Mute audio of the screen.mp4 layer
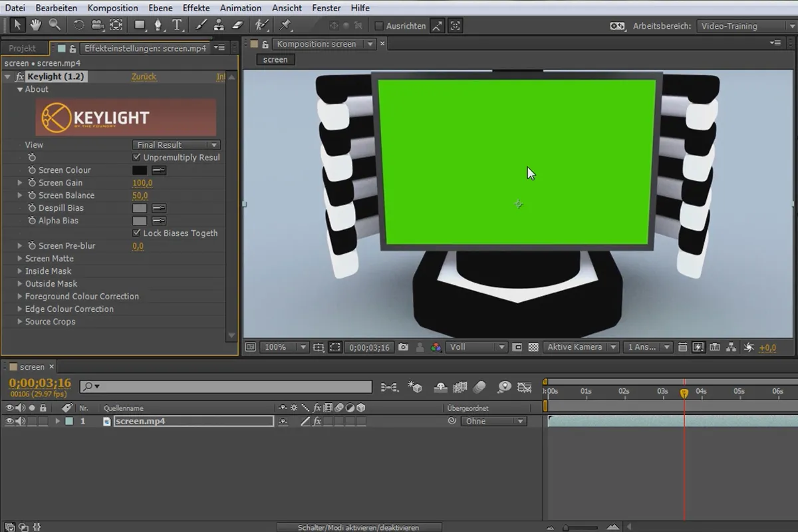 pyautogui.click(x=21, y=421)
